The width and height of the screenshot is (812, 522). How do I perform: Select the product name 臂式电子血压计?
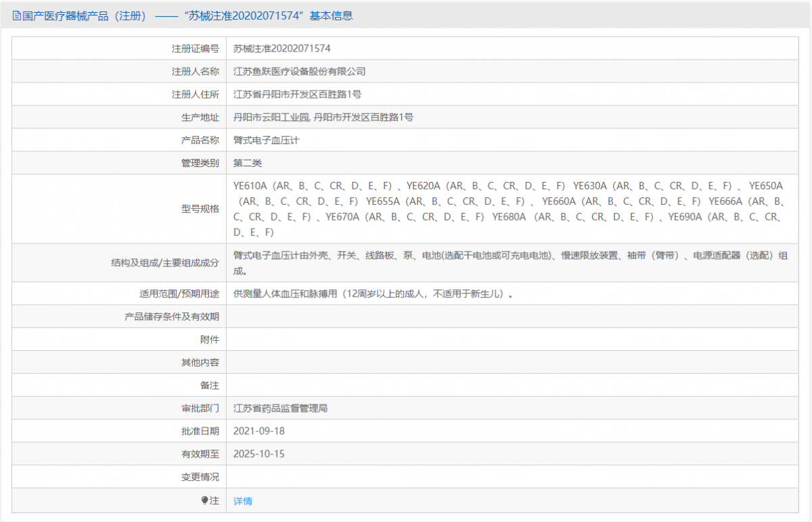click(x=268, y=140)
